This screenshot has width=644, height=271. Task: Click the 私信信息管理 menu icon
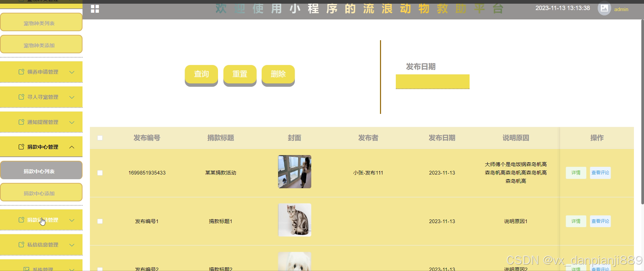click(x=21, y=245)
